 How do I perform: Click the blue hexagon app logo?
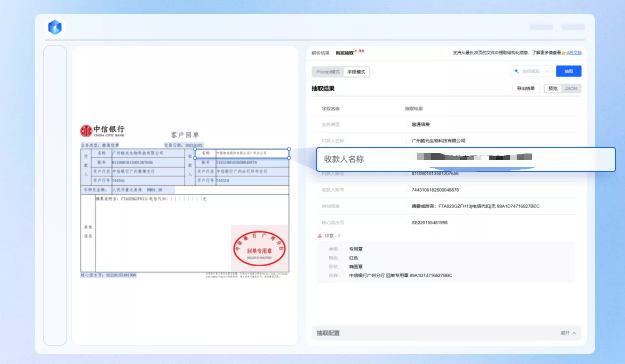tap(55, 27)
